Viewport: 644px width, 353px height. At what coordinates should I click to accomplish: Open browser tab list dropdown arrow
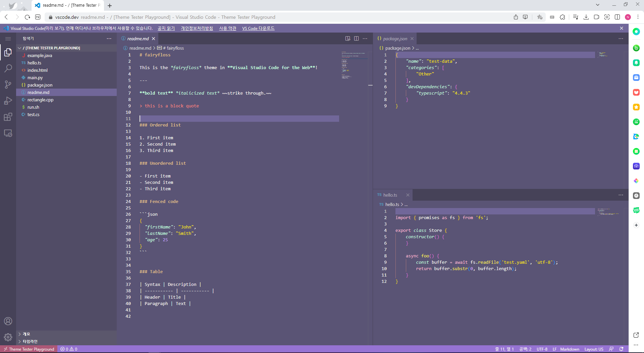click(x=597, y=5)
